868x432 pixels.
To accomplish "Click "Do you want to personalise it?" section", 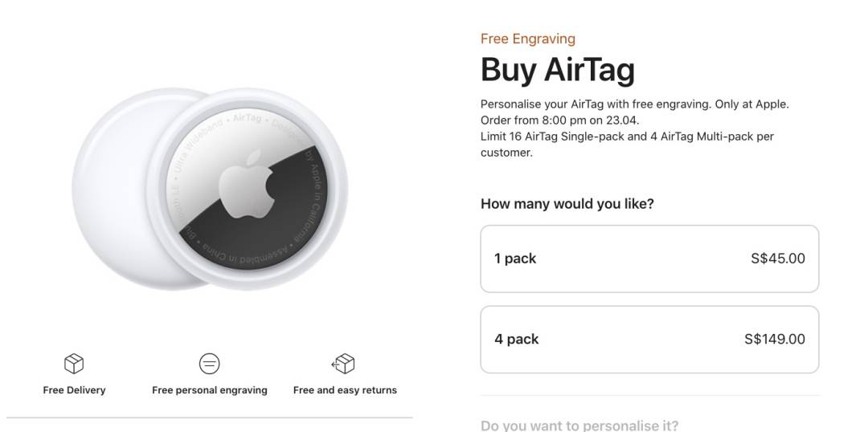I will pos(579,425).
